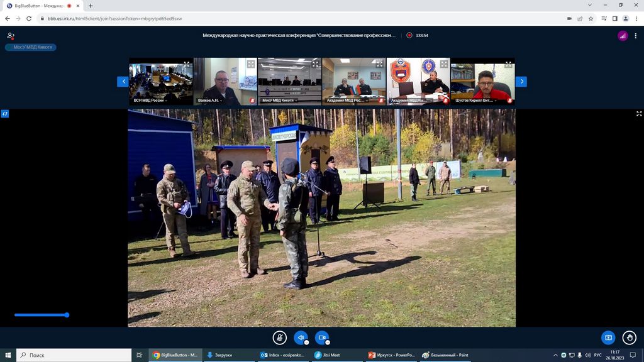This screenshot has height=362, width=644.
Task: Click the recording indicator with timer
Action: point(418,36)
